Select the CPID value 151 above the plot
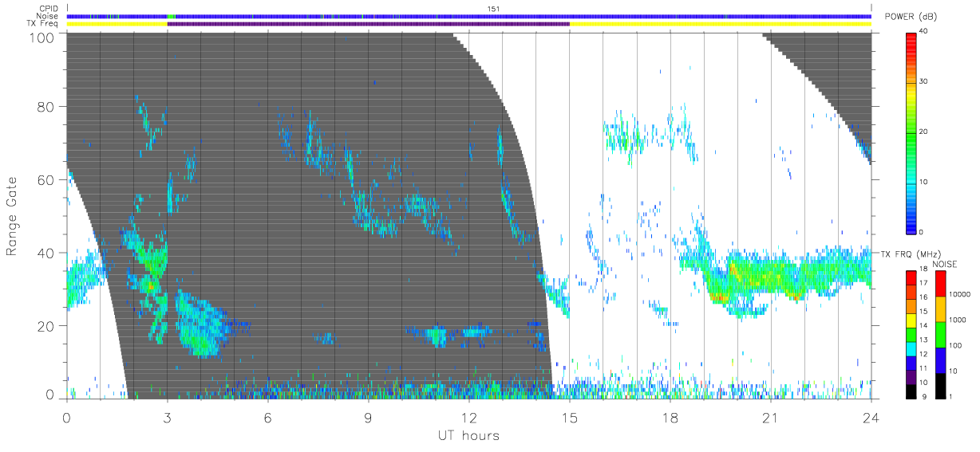Viewport: 980px width, 452px height. pos(492,9)
